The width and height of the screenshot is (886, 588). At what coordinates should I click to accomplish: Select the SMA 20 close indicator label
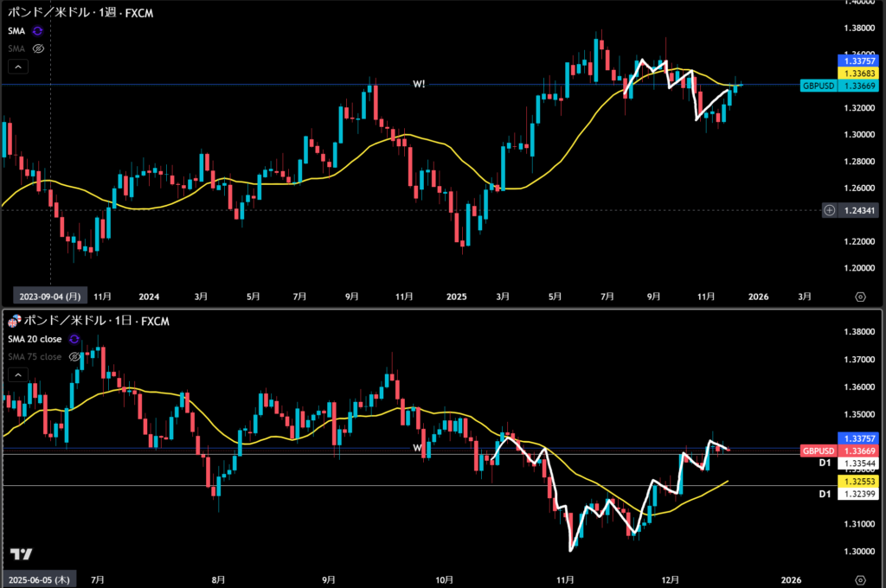click(x=35, y=339)
